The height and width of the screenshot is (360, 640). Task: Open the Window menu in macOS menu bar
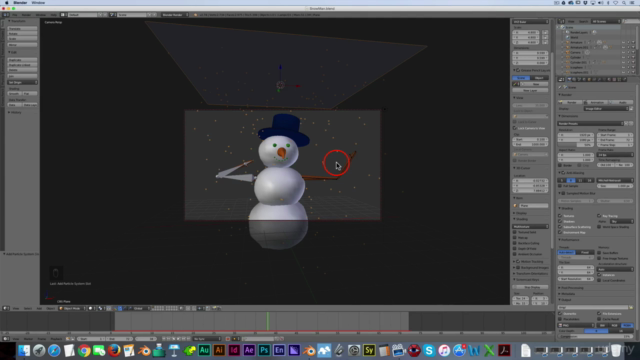(38, 2)
